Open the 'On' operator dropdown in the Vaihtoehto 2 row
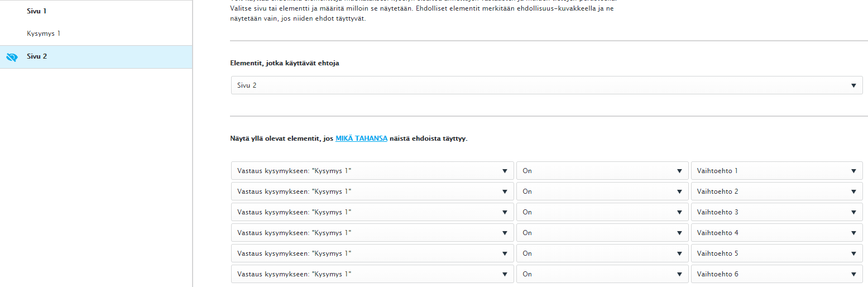 point(602,192)
